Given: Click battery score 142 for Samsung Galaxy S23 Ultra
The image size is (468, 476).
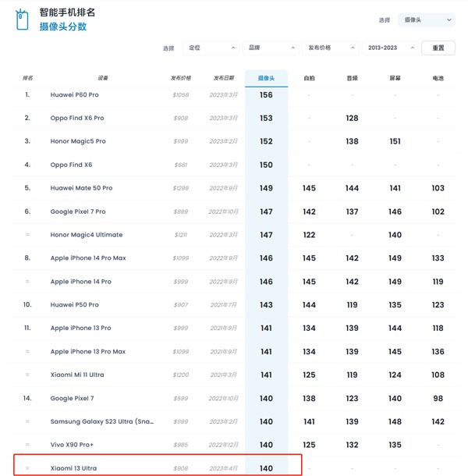Looking at the screenshot, I should click(438, 421).
